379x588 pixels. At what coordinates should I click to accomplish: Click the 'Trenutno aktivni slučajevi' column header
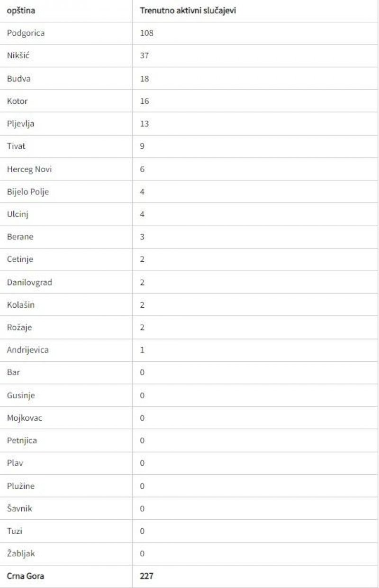[188, 11]
